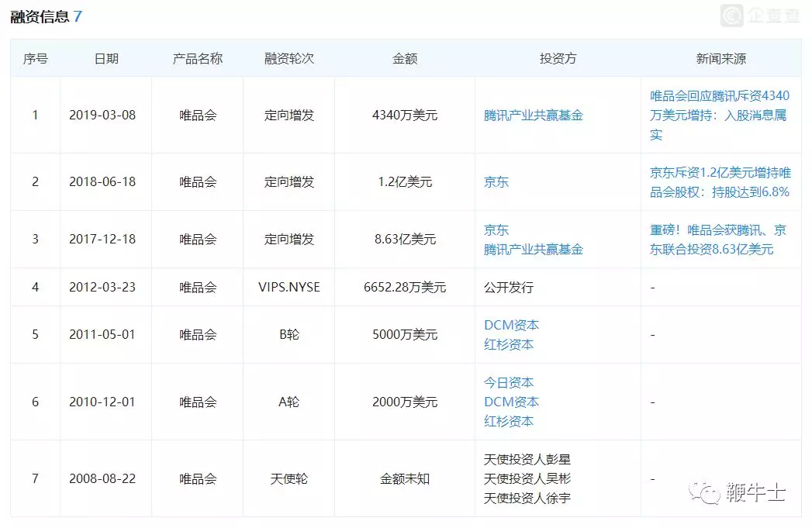
Task: Click 定向增发 in the 2018-06-18 row
Action: (x=289, y=181)
